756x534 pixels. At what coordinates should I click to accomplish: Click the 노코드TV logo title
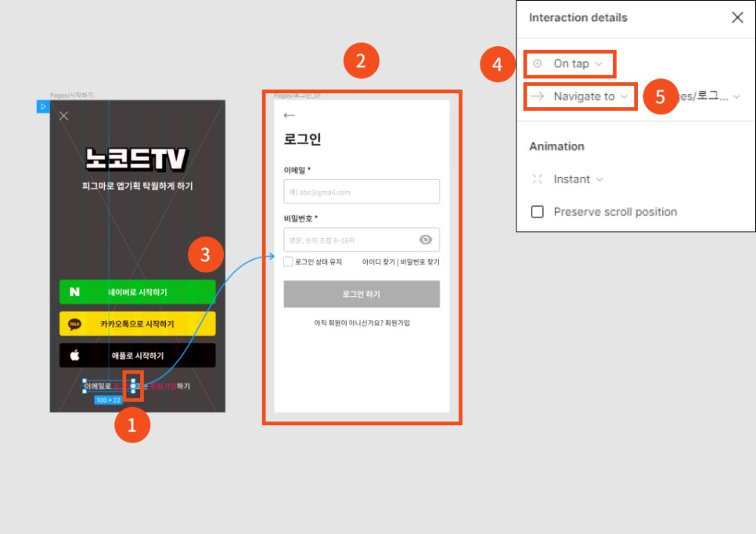tap(136, 159)
